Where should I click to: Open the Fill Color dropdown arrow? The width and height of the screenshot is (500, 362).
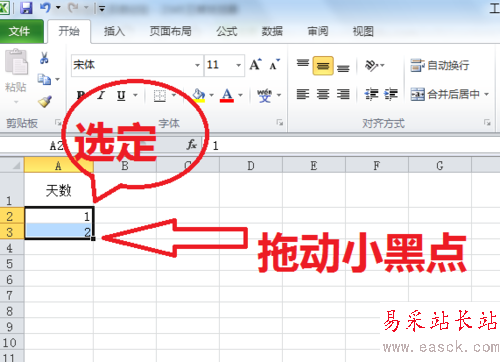click(x=211, y=95)
